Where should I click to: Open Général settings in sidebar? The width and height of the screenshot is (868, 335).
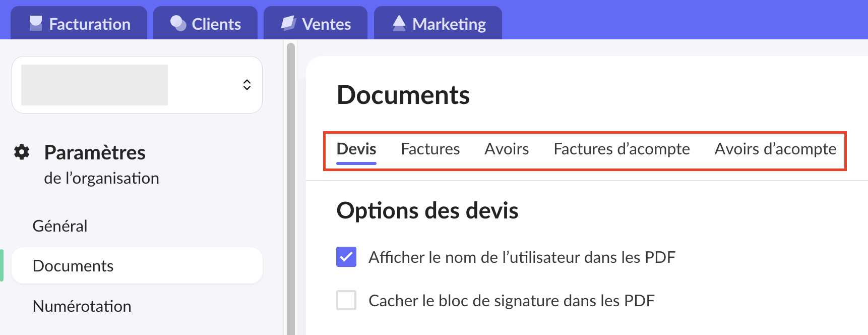click(60, 226)
